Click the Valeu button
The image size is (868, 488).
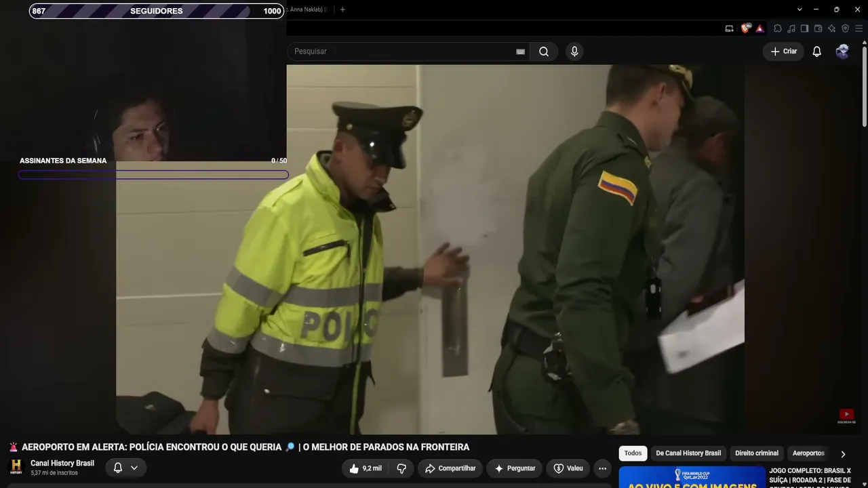click(x=568, y=468)
